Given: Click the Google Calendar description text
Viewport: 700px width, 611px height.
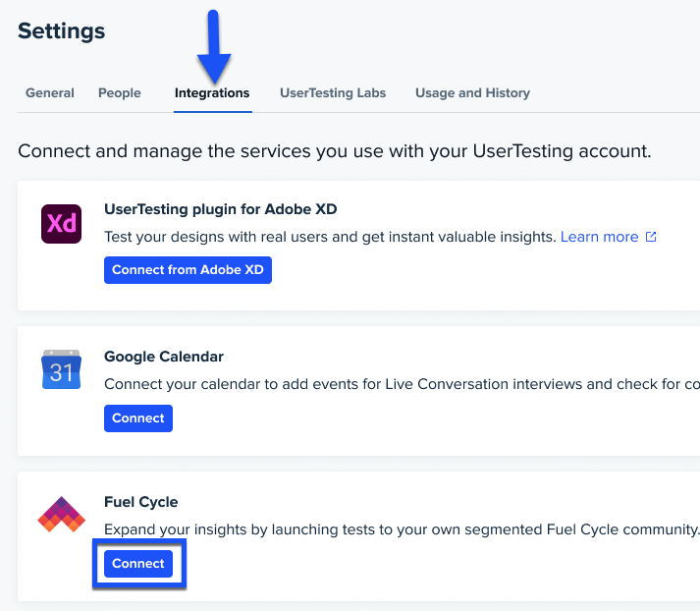Looking at the screenshot, I should point(402,384).
